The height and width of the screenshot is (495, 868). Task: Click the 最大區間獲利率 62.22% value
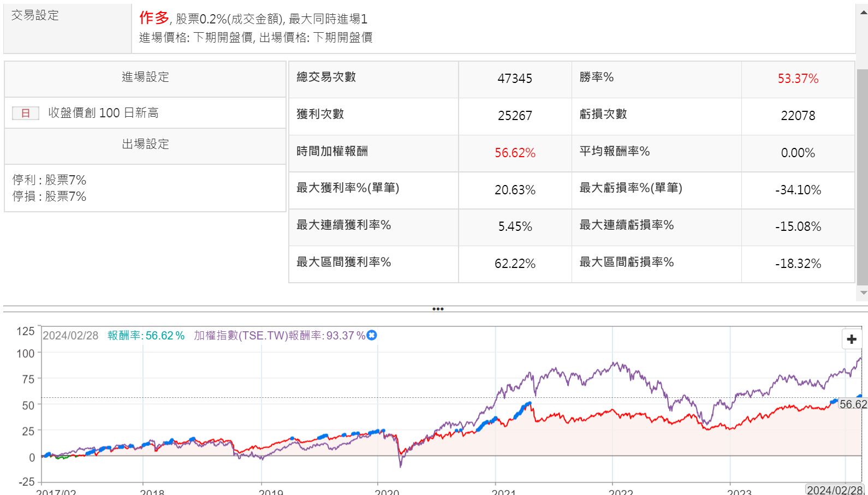pos(514,264)
